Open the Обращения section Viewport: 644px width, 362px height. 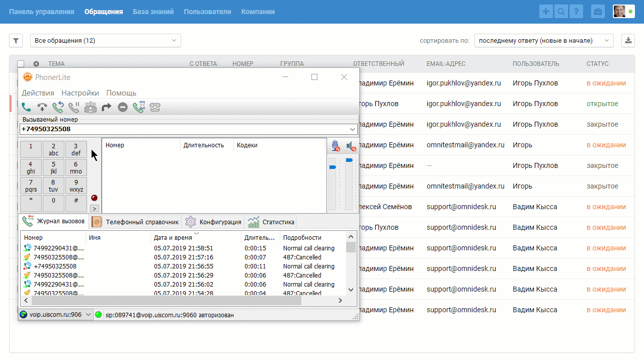[104, 12]
